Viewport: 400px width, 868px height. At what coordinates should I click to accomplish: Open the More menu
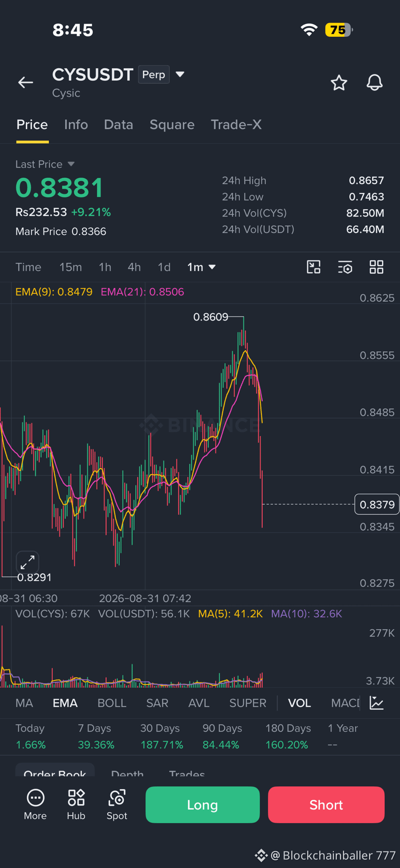[x=35, y=805]
